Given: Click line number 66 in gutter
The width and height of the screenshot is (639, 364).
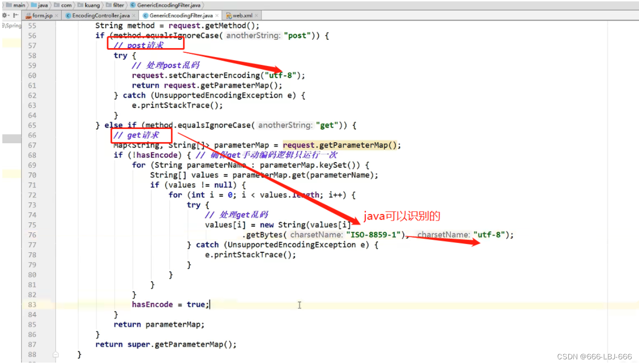Looking at the screenshot, I should [31, 135].
